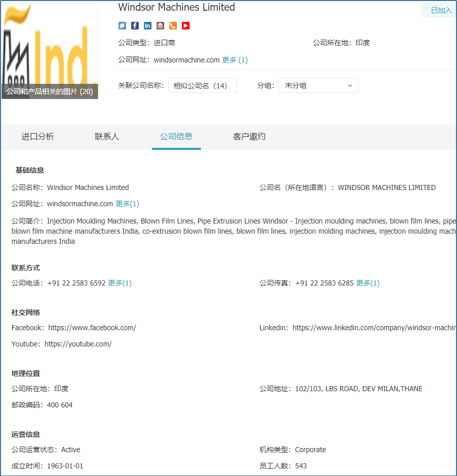
Task: Click windsormachine.com in 基础信息 section
Action: [x=80, y=204]
